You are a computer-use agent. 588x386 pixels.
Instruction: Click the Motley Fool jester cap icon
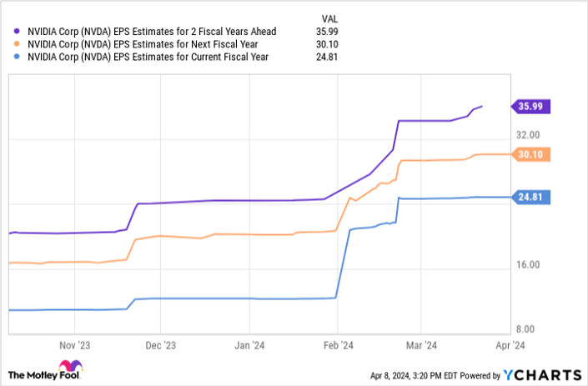[x=65, y=367]
